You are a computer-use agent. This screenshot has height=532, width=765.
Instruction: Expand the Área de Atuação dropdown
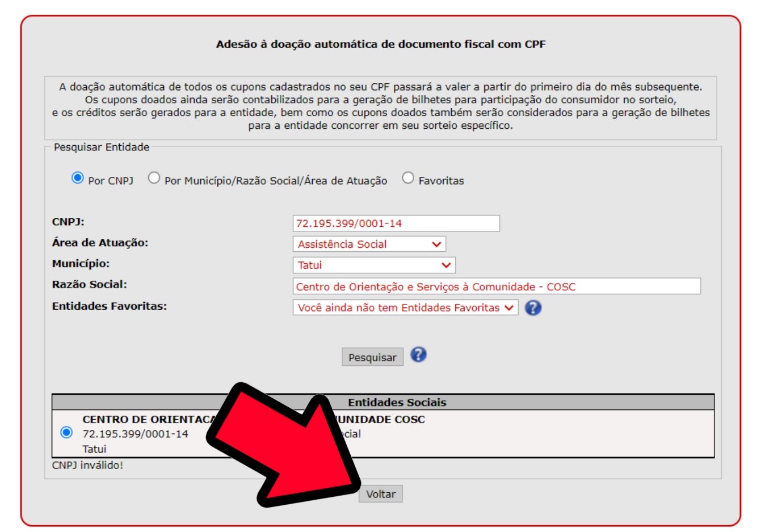point(369,244)
